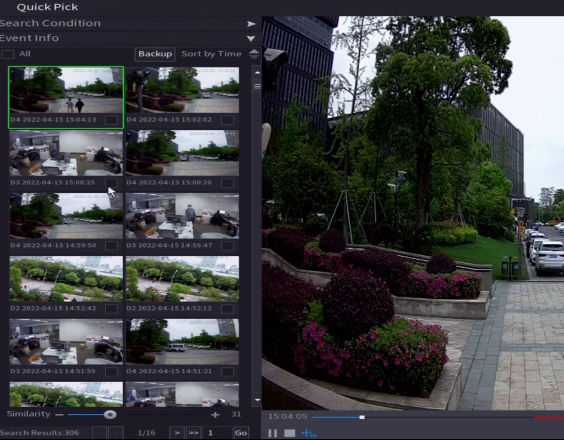This screenshot has width=564, height=440.
Task: Click the Backup button
Action: (x=155, y=54)
